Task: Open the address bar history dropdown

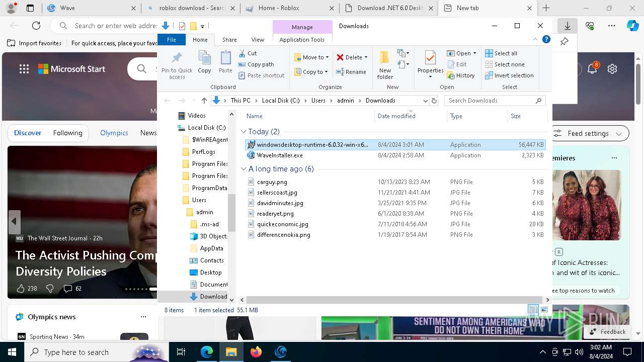Action: (426, 101)
